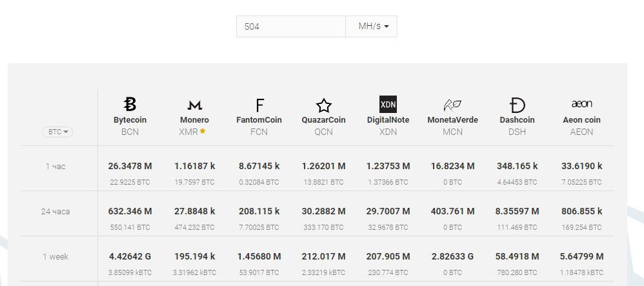Select the MCN ticker label
This screenshot has width=644, height=286.
452,132
